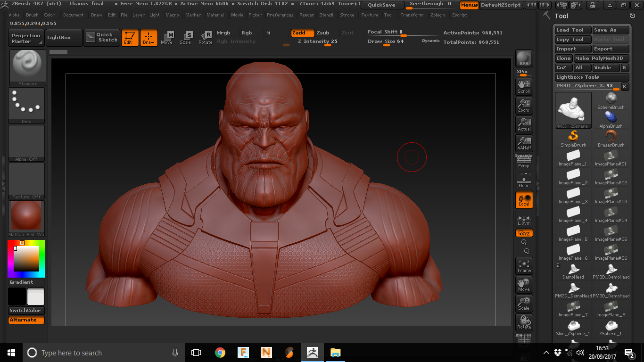Enable the Zsub sculpt mode
644x362 pixels.
(x=326, y=33)
